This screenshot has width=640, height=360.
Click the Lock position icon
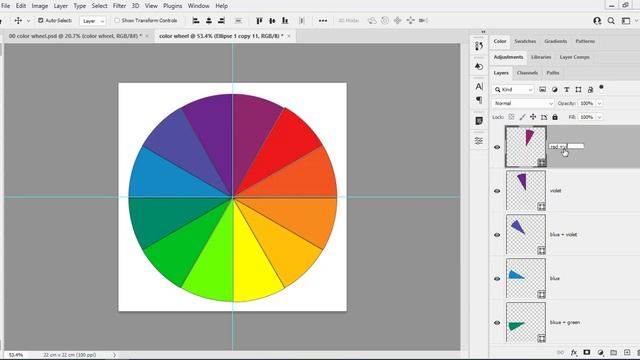point(533,117)
